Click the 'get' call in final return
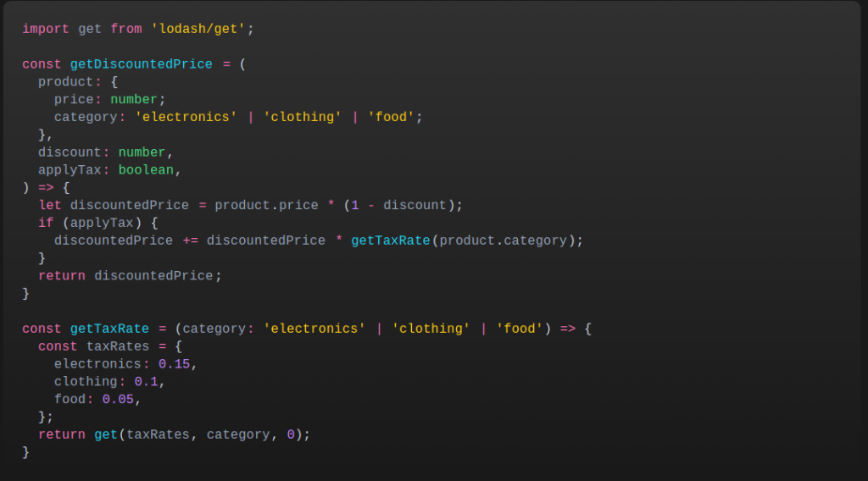Screen dimensions: 868x481 [106, 435]
